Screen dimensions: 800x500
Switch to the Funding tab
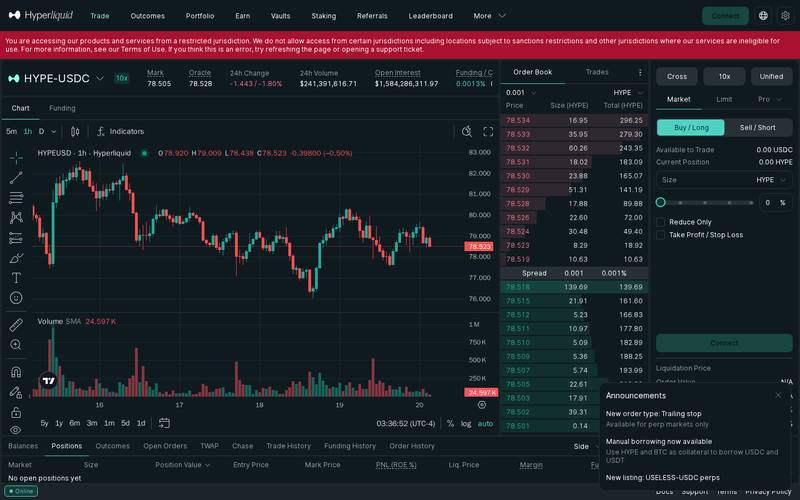click(x=62, y=108)
